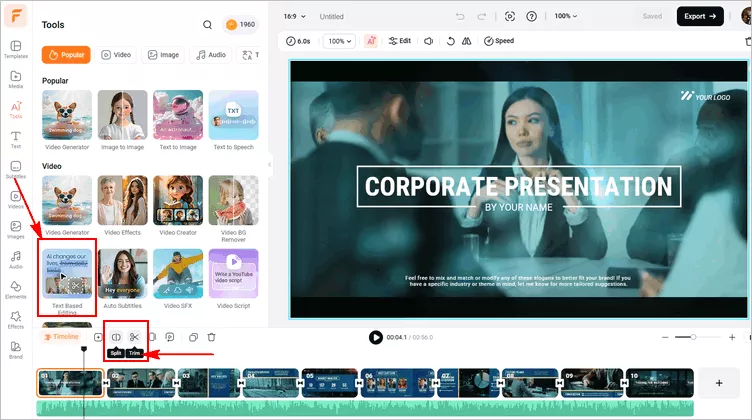This screenshot has height=420, width=752.
Task: Open the Media sidebar panel
Action: [15, 79]
